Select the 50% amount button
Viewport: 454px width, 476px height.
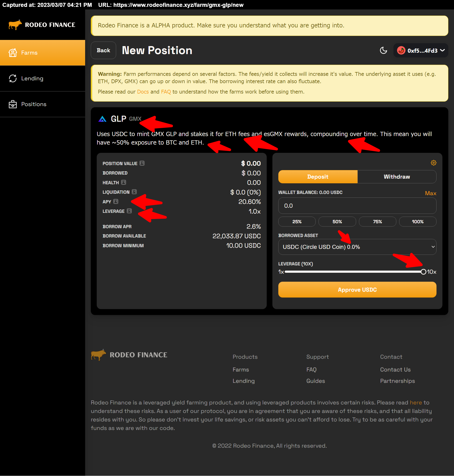click(337, 222)
